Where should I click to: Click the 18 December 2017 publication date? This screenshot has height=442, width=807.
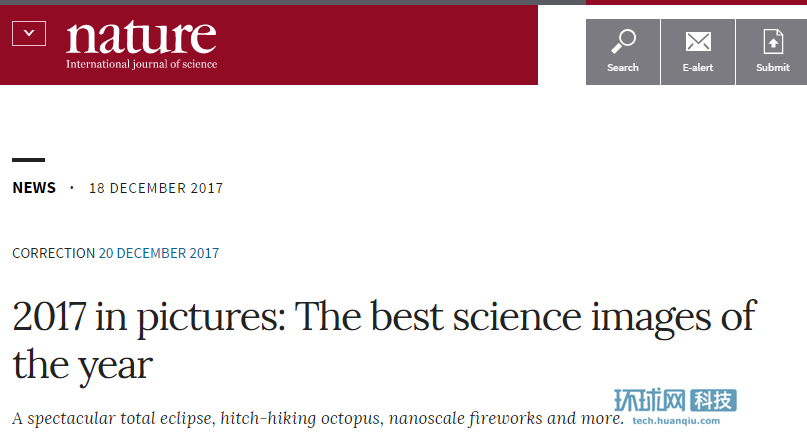click(x=156, y=188)
